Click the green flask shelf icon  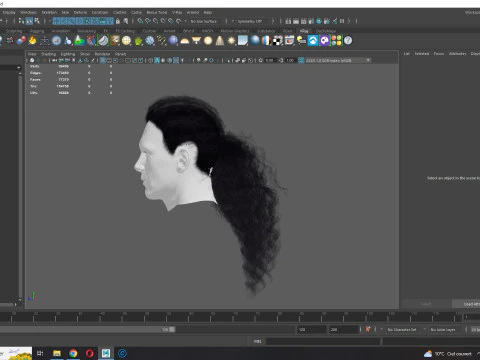click(79, 41)
